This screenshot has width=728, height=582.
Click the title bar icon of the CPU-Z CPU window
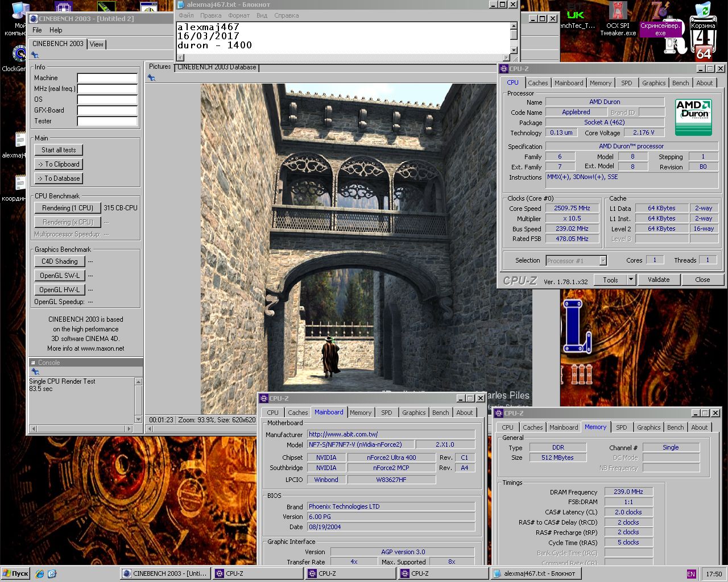504,69
